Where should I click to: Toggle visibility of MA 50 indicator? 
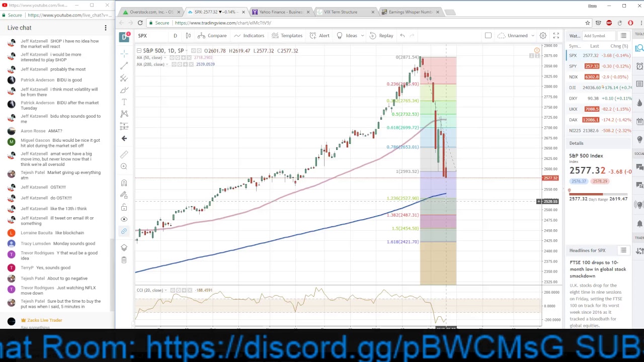(172, 58)
